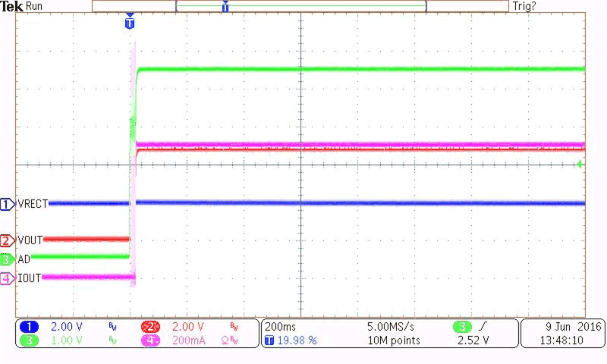This screenshot has width=607, height=364.
Task: Click the rising edge trigger slope icon
Action: 483,327
